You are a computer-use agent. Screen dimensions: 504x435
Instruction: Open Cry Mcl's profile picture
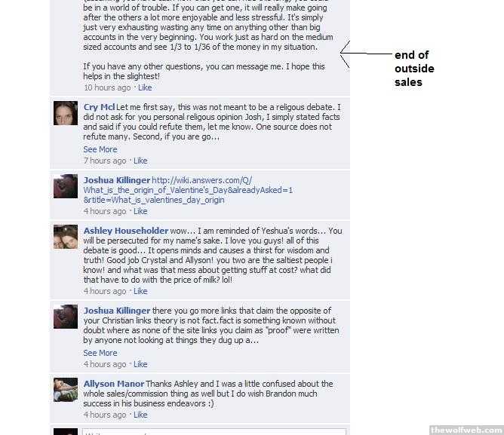[x=66, y=113]
